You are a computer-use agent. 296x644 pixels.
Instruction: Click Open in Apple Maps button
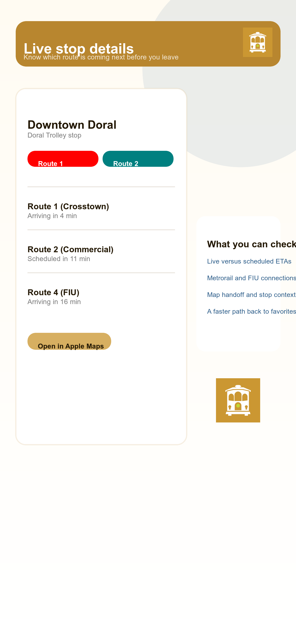69,341
